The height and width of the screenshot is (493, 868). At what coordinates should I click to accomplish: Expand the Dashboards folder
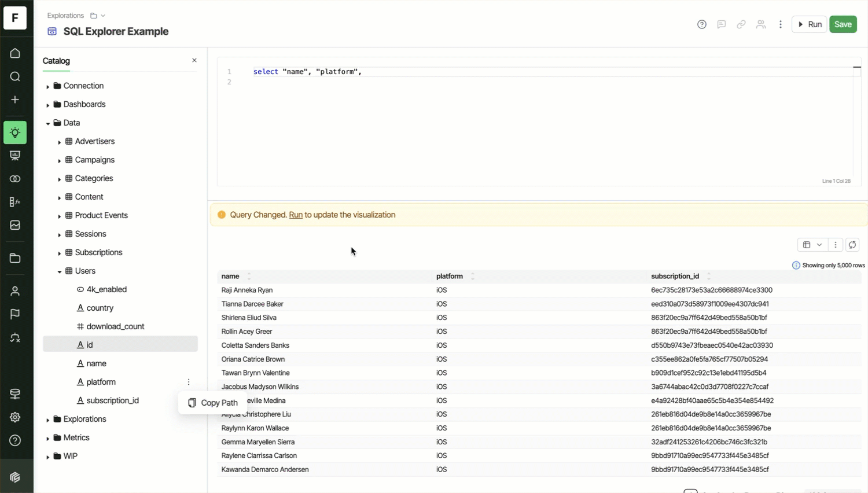point(48,105)
